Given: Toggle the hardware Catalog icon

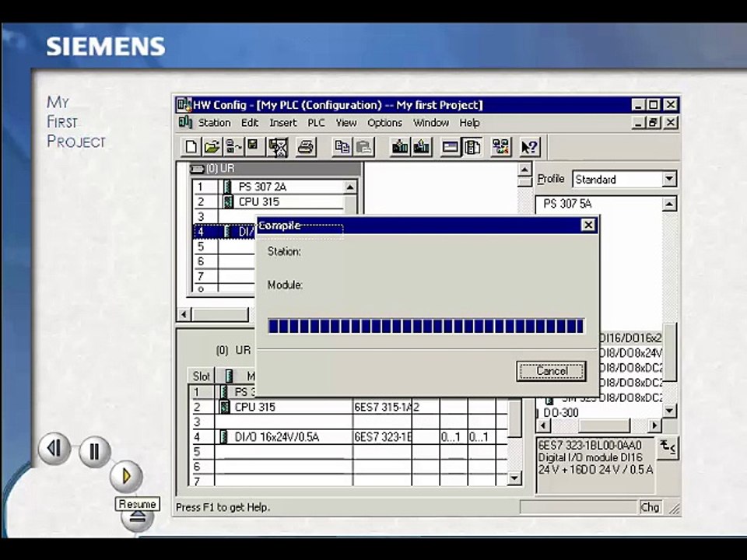Looking at the screenshot, I should pos(472,147).
